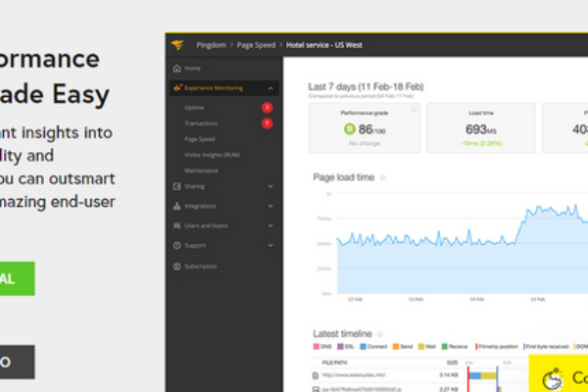Image resolution: width=588 pixels, height=392 pixels.
Task: Click the Integrations icon
Action: point(177,206)
